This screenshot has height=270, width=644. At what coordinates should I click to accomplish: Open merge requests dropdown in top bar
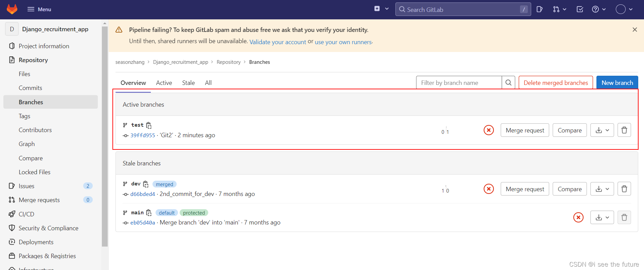pos(559,9)
